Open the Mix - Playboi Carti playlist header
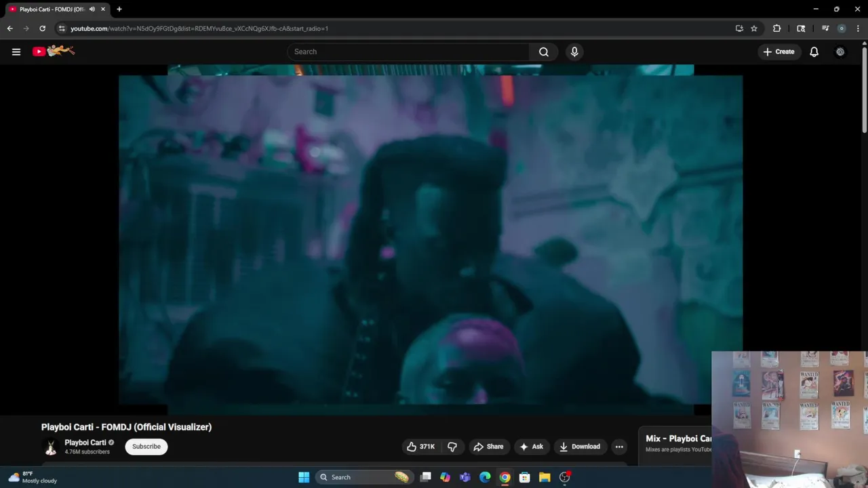This screenshot has height=488, width=868. [678, 439]
